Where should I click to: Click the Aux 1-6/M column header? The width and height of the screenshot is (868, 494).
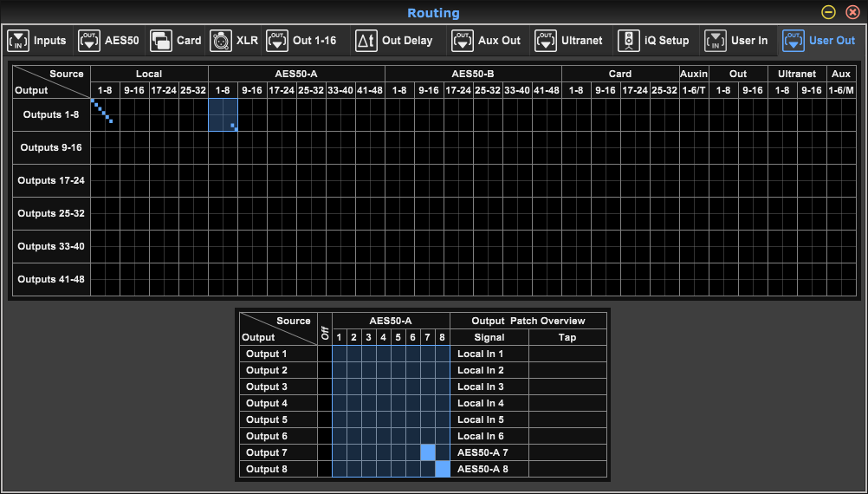point(841,90)
